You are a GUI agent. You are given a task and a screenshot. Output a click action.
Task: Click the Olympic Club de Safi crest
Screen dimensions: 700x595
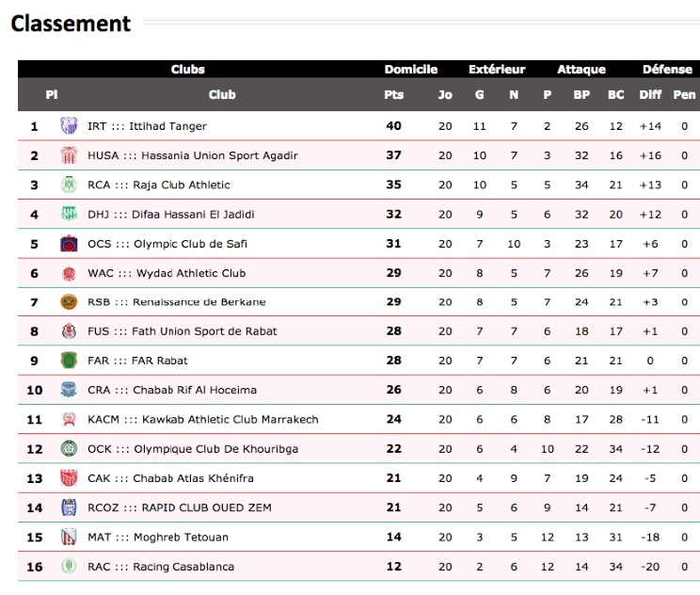[x=69, y=244]
